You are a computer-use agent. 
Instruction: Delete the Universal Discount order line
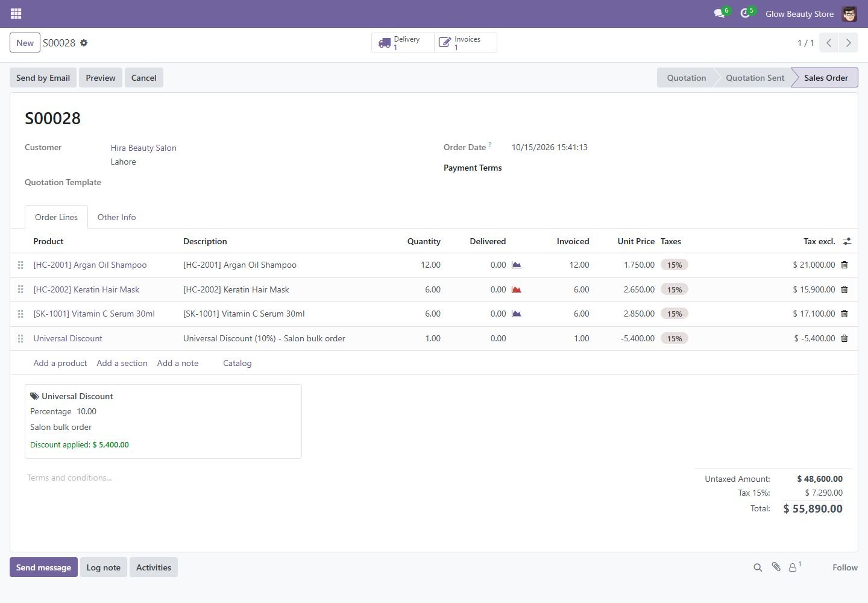coord(844,338)
